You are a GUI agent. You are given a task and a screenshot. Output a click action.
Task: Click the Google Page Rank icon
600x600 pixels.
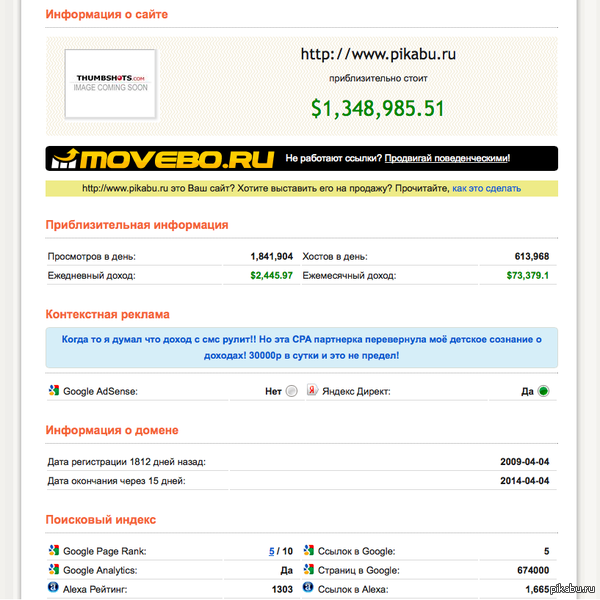pos(54,551)
